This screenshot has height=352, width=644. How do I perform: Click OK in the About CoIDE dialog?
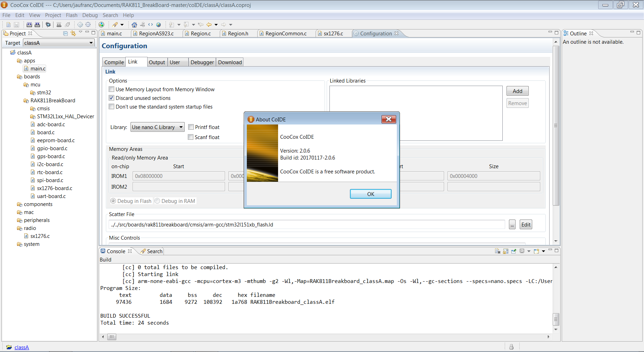click(x=370, y=194)
